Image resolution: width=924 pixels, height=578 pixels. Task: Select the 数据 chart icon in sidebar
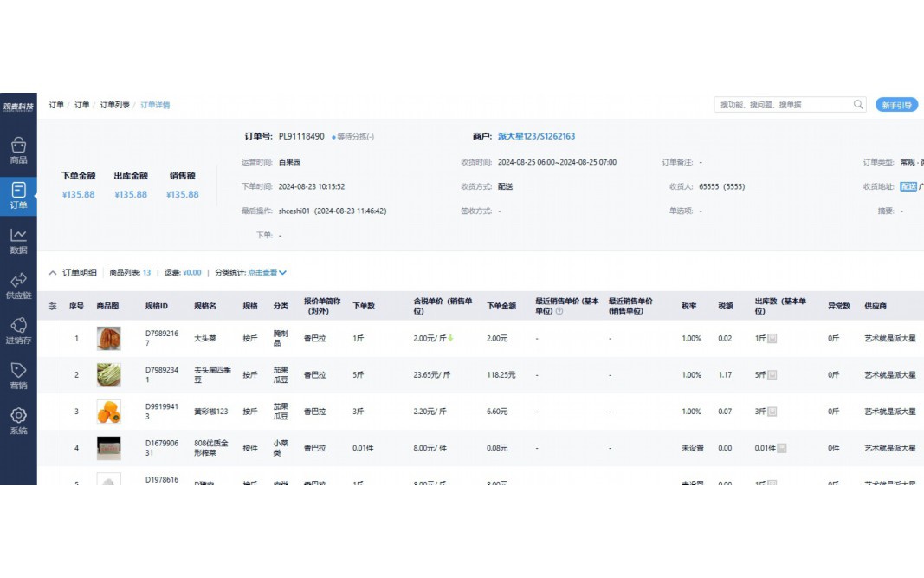click(x=18, y=240)
